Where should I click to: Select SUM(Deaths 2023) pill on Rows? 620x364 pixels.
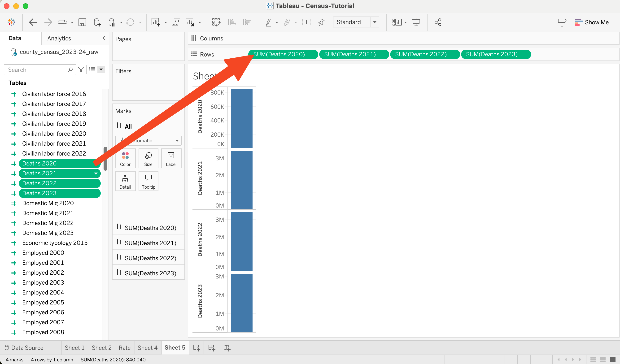[x=496, y=54]
